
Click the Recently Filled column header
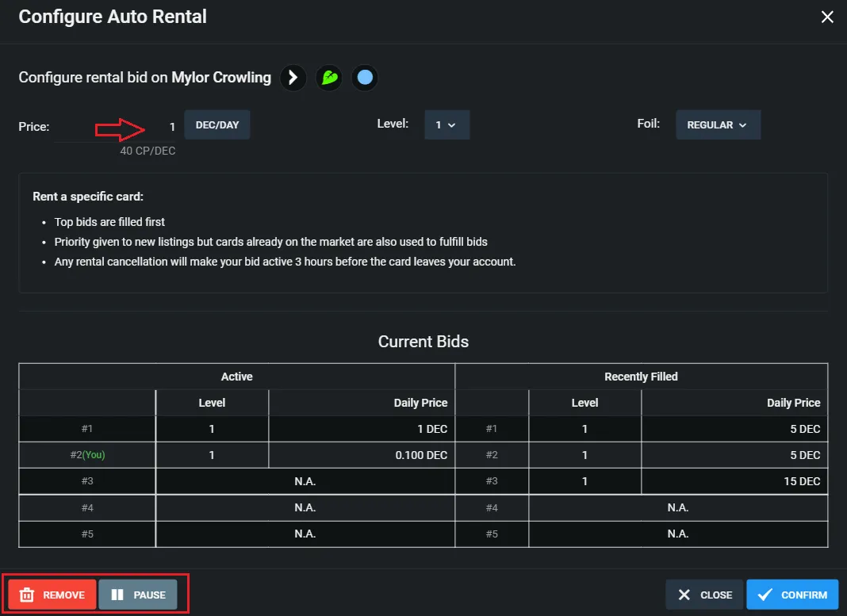[641, 377]
